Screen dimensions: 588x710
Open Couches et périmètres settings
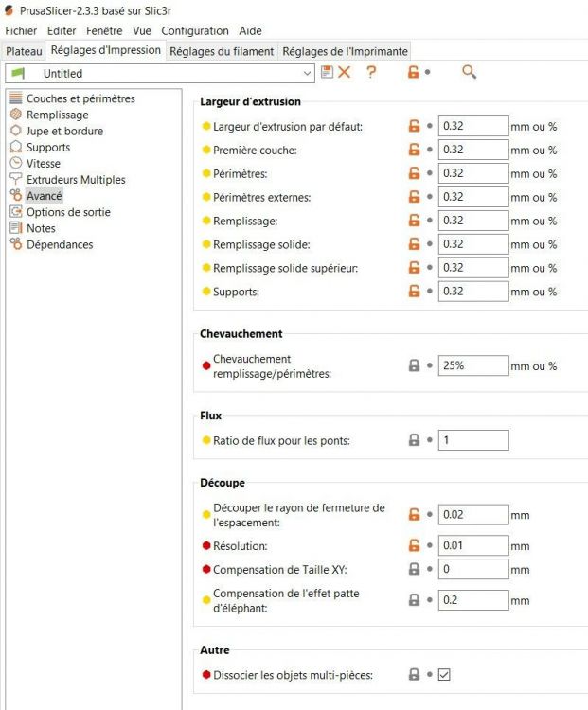click(x=80, y=98)
